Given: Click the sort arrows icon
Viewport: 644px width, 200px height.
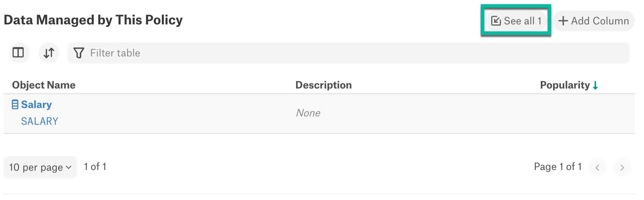Looking at the screenshot, I should (x=49, y=53).
